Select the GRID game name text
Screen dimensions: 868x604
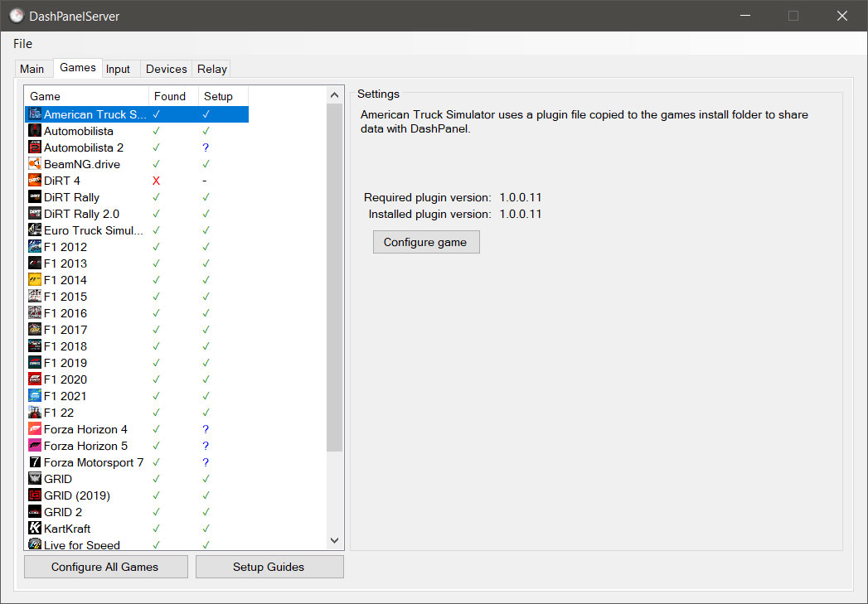[57, 479]
